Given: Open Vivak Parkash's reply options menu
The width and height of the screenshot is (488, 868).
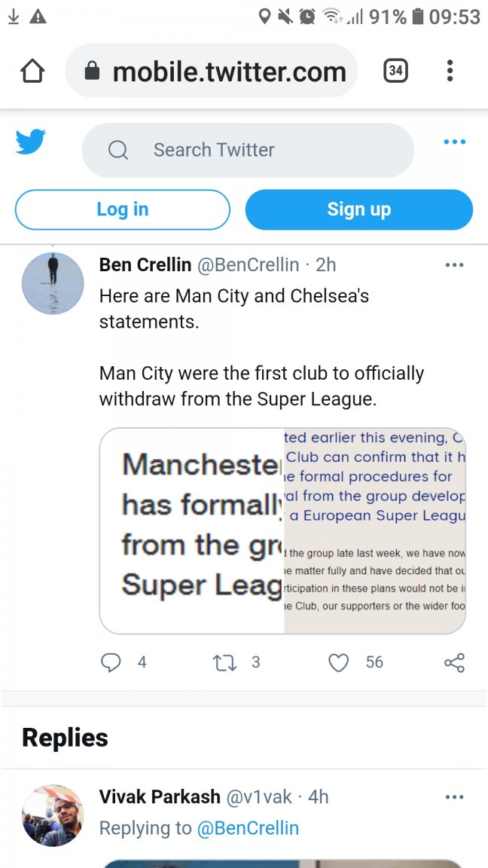Looking at the screenshot, I should [x=454, y=797].
